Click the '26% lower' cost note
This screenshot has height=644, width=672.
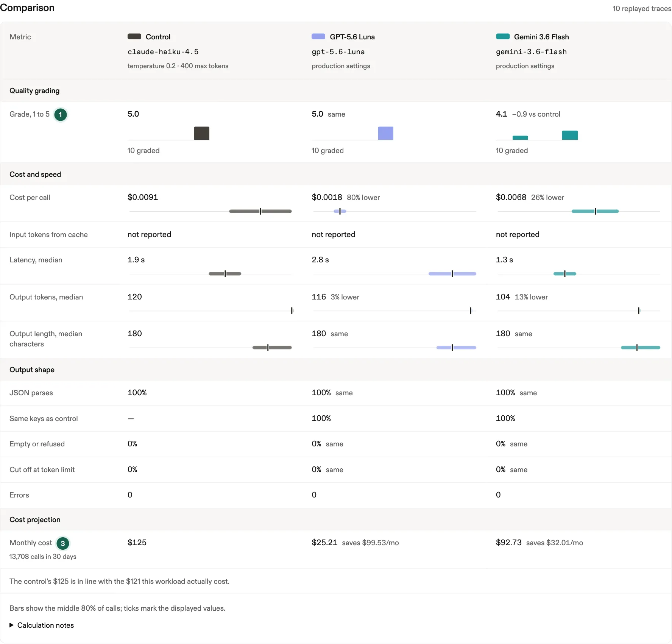click(547, 198)
